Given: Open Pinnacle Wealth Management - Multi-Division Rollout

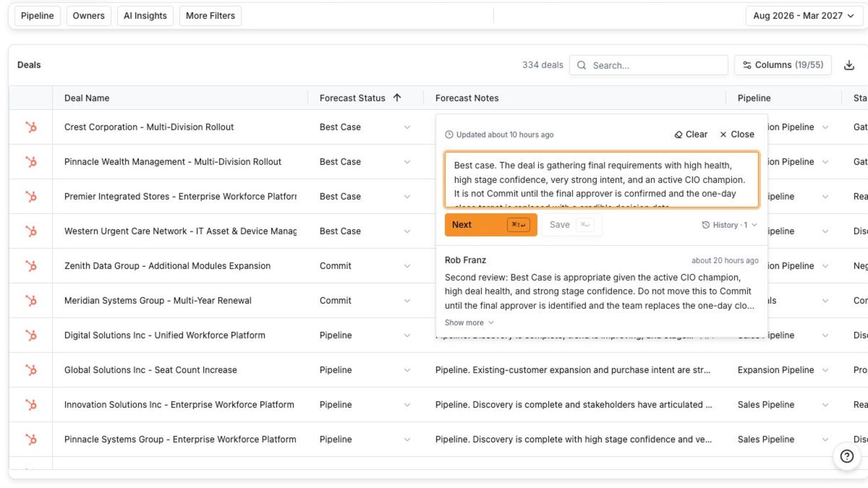Looking at the screenshot, I should pyautogui.click(x=173, y=162).
